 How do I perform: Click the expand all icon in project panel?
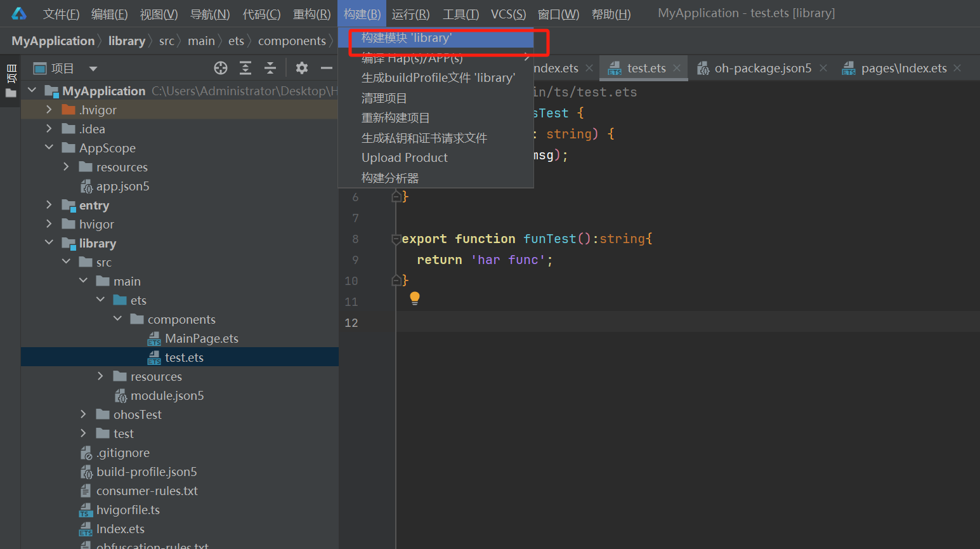coord(245,68)
